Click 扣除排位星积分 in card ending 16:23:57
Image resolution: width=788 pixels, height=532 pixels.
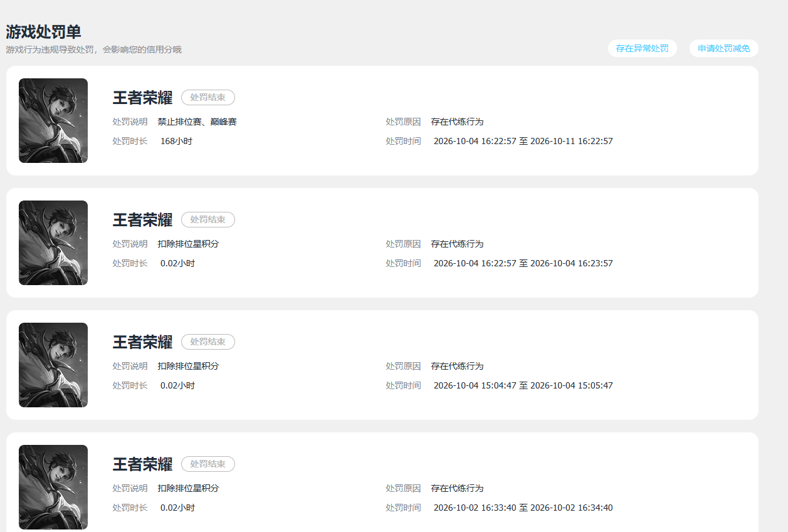coord(189,244)
